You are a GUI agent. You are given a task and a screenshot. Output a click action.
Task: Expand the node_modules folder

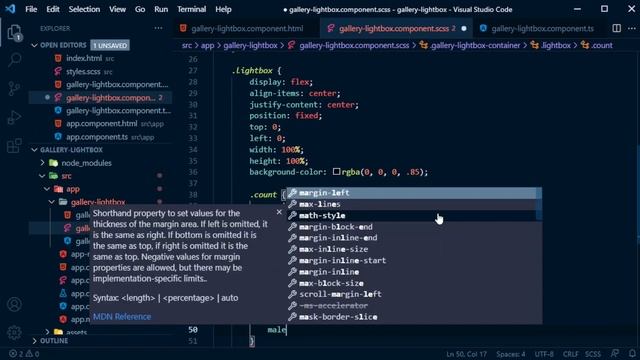(42, 163)
